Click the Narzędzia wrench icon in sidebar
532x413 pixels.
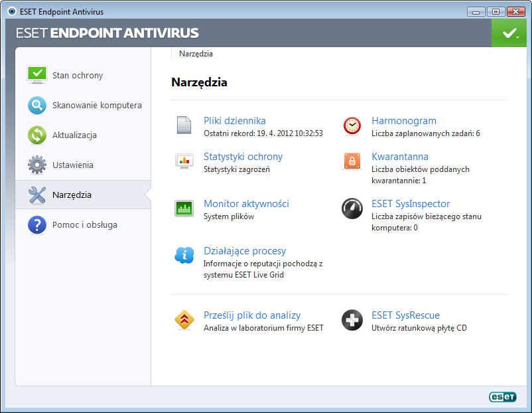pos(37,195)
